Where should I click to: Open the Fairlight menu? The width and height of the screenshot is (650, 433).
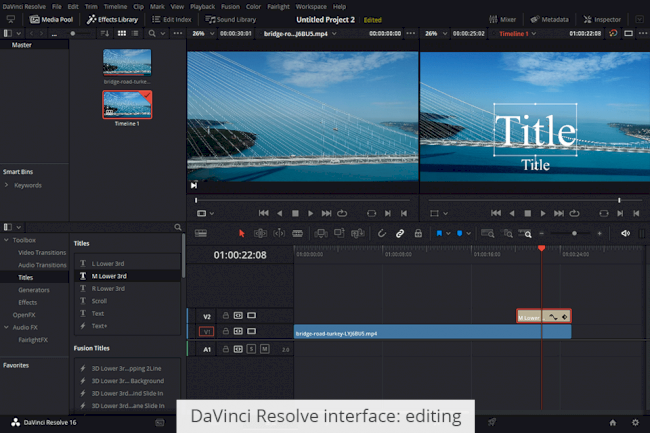click(279, 7)
